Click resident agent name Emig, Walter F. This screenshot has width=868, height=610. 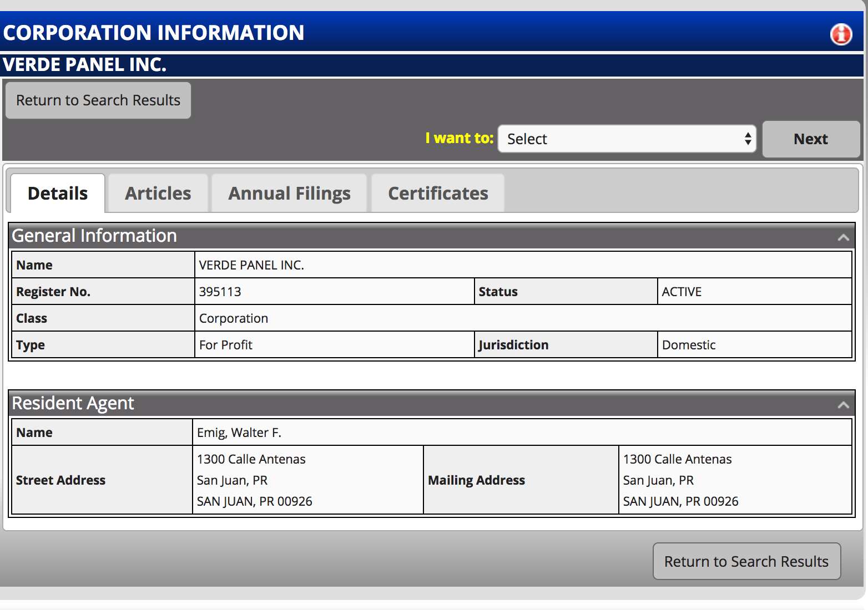point(239,433)
